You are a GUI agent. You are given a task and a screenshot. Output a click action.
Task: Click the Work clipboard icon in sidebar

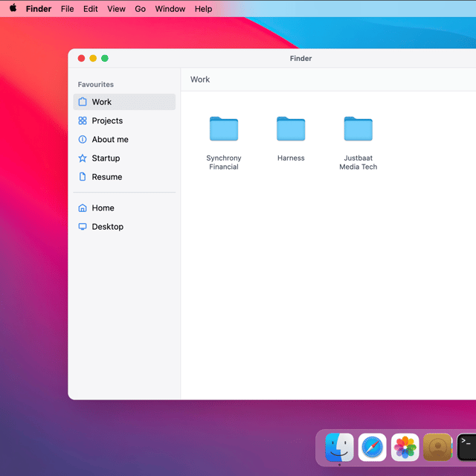pyautogui.click(x=83, y=102)
